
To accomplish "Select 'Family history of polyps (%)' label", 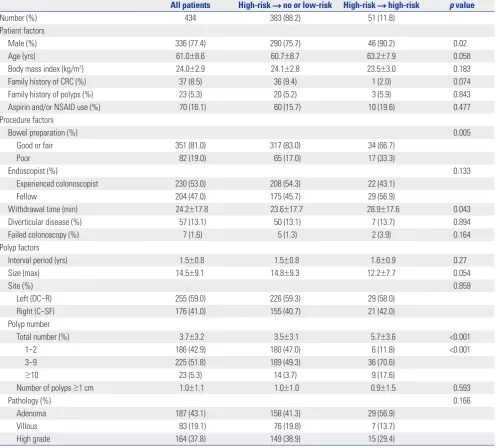I will [x=50, y=94].
